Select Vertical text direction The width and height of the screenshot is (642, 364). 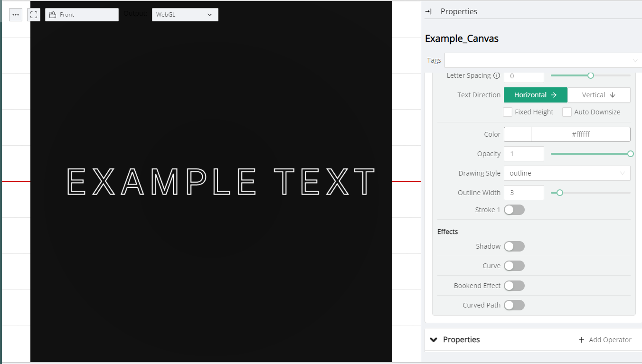[598, 95]
